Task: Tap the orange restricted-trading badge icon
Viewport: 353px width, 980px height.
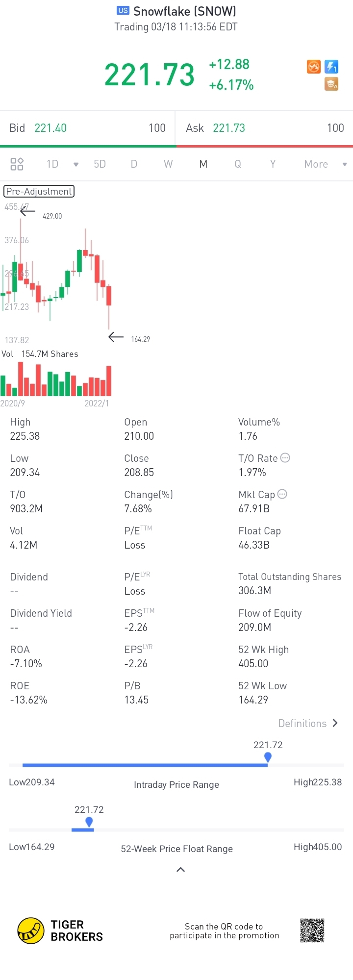Action: coord(314,67)
